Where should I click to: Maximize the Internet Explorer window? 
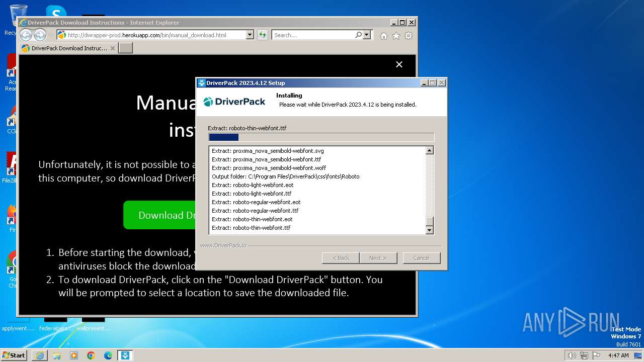[x=403, y=23]
